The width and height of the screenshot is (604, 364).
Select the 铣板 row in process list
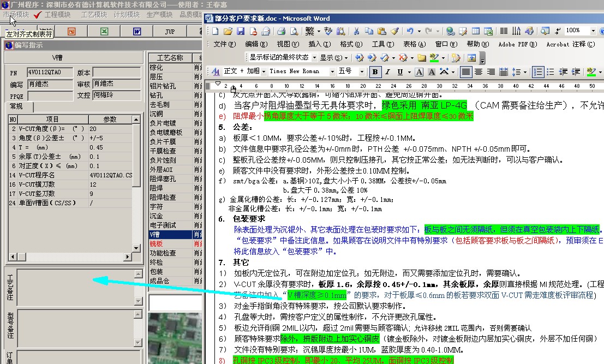pos(175,244)
